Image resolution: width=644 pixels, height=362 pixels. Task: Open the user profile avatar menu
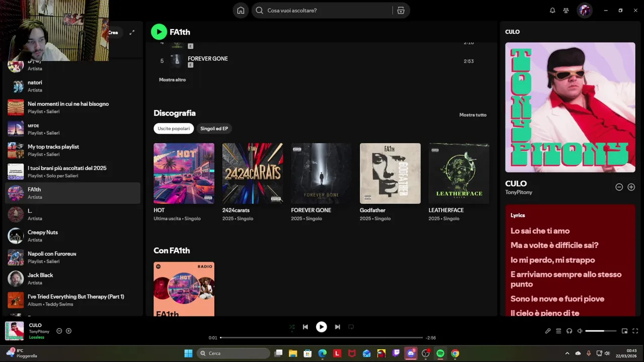tap(584, 11)
